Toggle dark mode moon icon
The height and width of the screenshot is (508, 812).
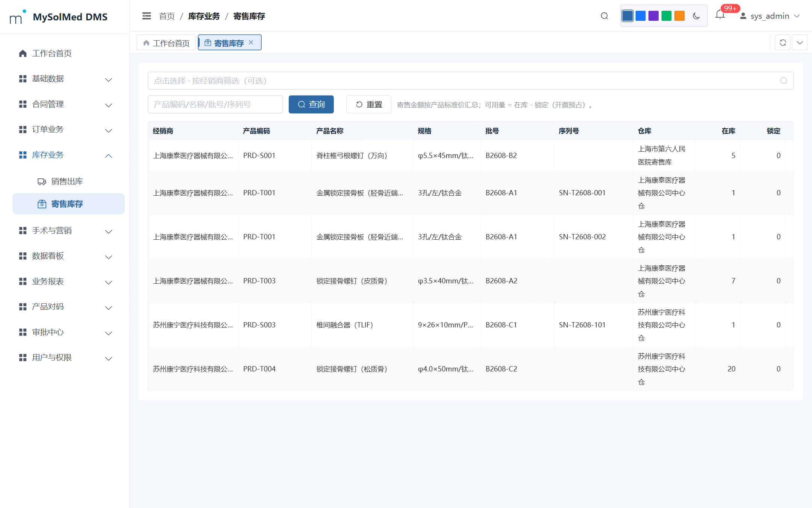point(696,16)
